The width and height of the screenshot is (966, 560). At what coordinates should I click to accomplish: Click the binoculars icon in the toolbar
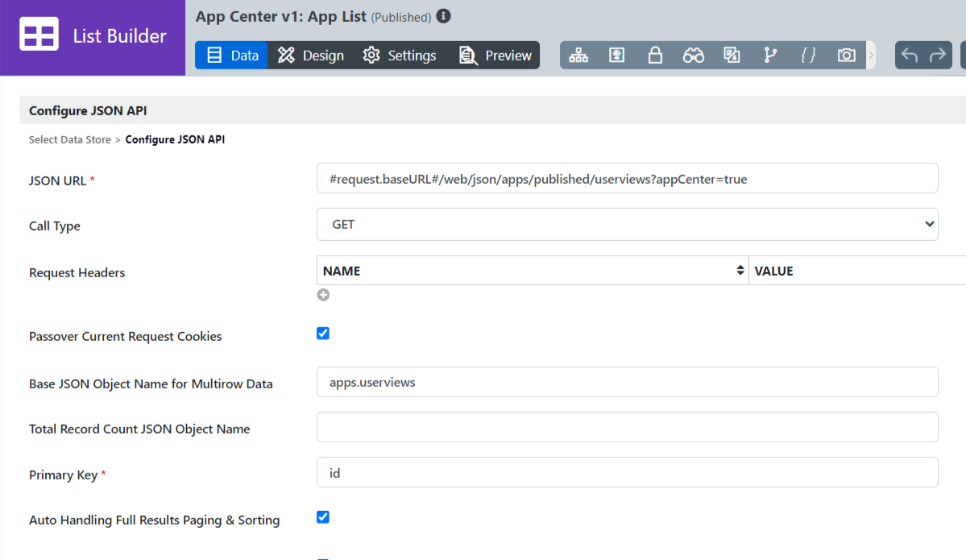694,56
